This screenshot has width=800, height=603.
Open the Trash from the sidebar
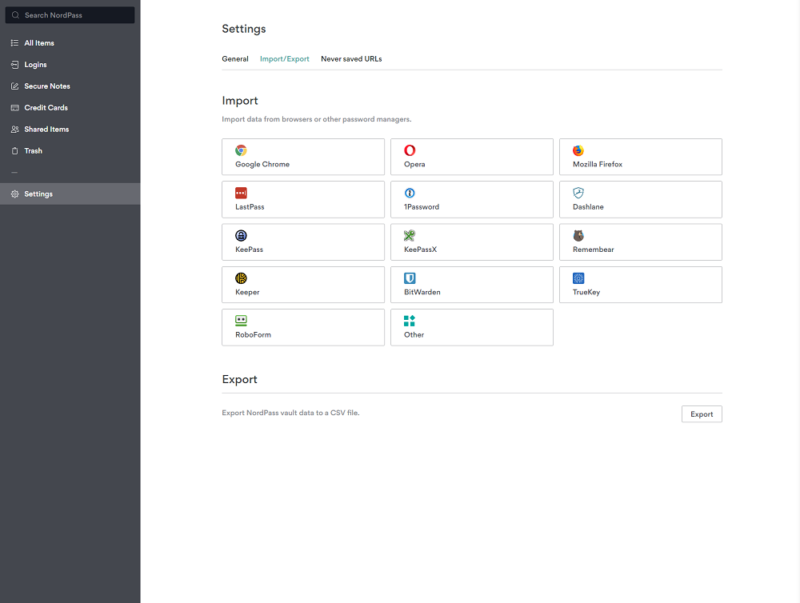click(x=32, y=150)
